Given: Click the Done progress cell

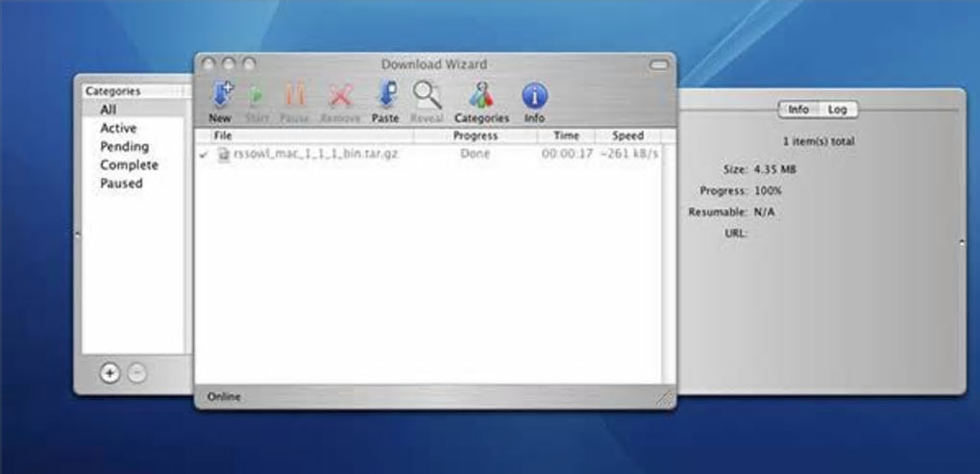Looking at the screenshot, I should tap(475, 154).
